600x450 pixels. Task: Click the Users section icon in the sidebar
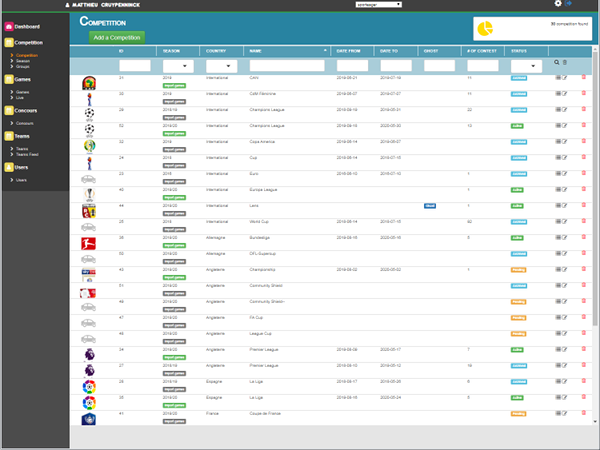[8, 168]
